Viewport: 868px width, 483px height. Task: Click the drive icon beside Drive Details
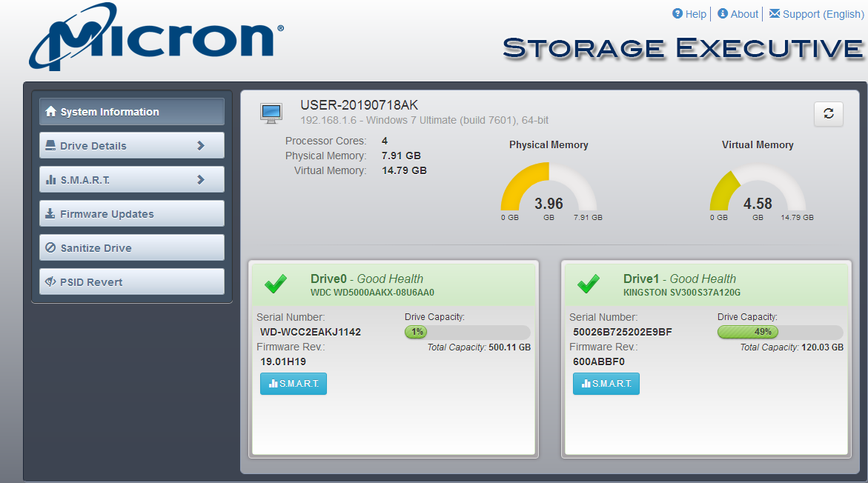50,145
